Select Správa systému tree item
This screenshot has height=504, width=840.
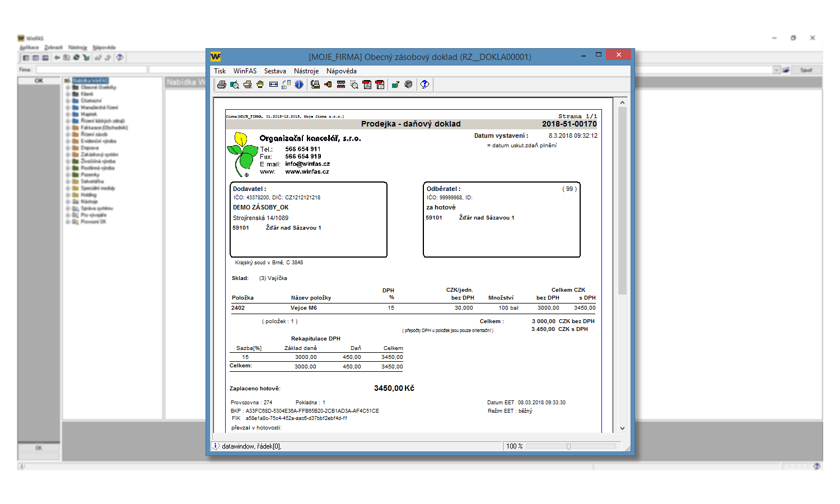(96, 208)
